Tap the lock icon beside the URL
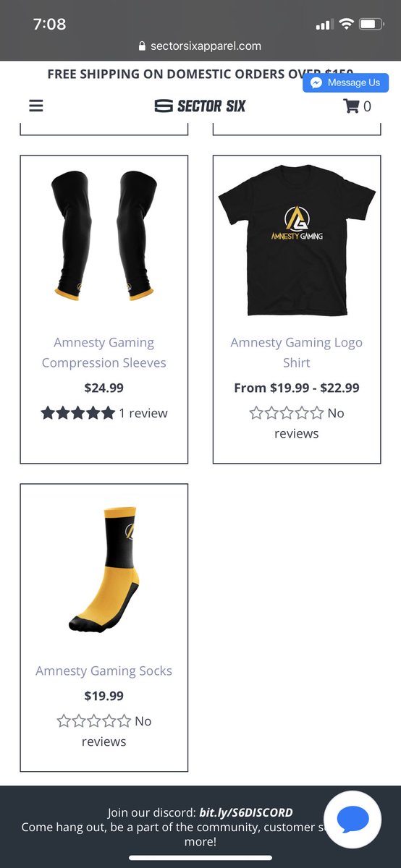Screen dimensions: 401x868 (x=142, y=46)
